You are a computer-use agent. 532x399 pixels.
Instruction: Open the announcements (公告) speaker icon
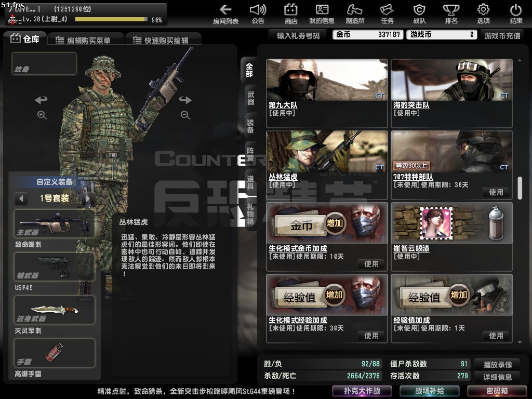tap(258, 14)
